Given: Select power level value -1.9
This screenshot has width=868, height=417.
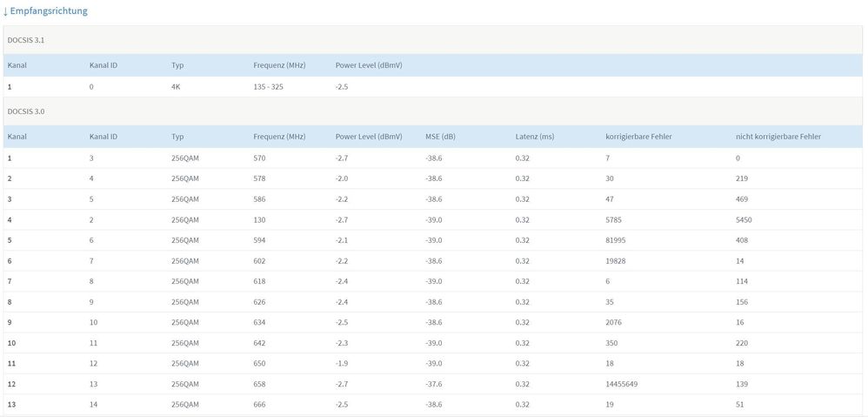Looking at the screenshot, I should click(342, 364).
